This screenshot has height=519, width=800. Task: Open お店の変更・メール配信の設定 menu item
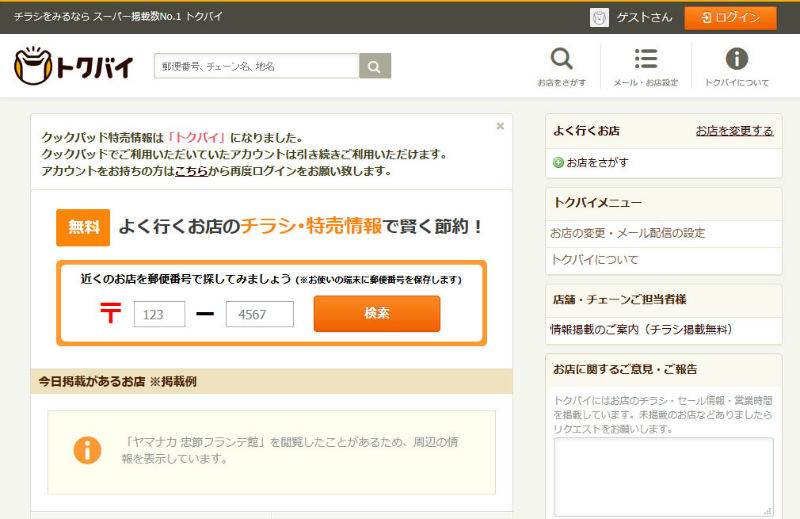(627, 233)
